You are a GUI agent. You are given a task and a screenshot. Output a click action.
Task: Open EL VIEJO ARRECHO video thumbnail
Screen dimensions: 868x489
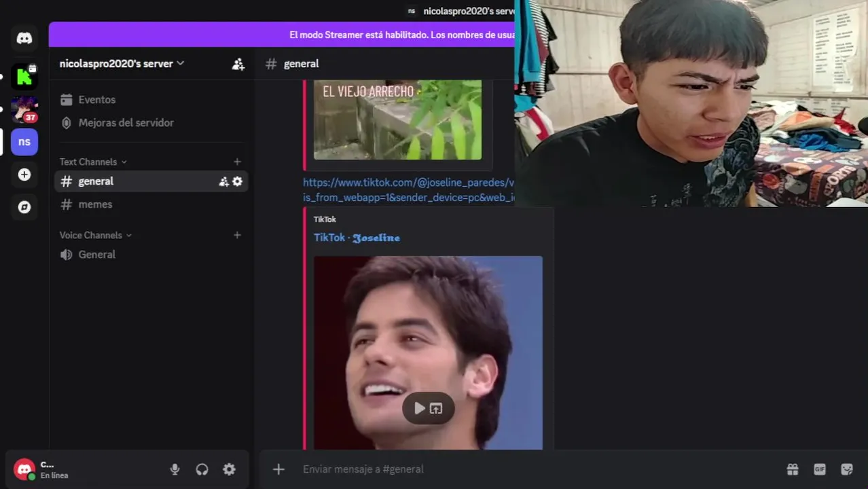tap(397, 120)
